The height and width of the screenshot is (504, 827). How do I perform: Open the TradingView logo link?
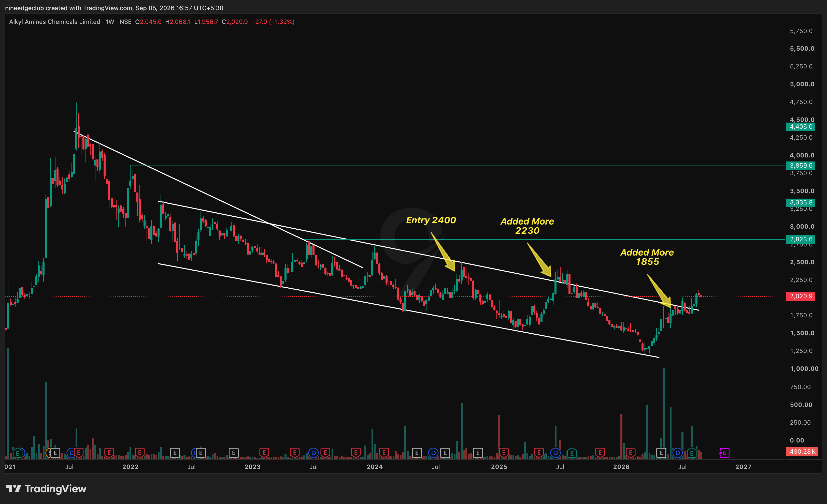click(x=46, y=489)
